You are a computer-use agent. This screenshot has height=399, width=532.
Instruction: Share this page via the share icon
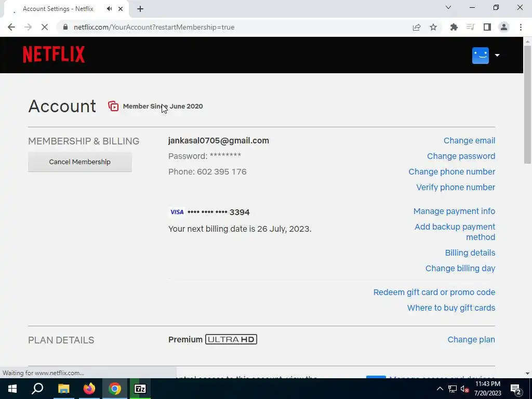coord(417,27)
